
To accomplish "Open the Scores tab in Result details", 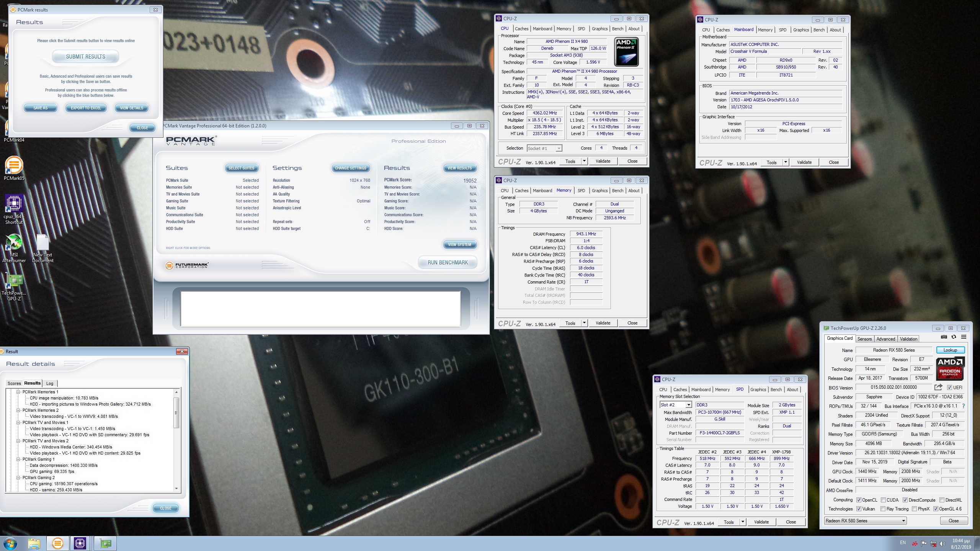I will [14, 383].
